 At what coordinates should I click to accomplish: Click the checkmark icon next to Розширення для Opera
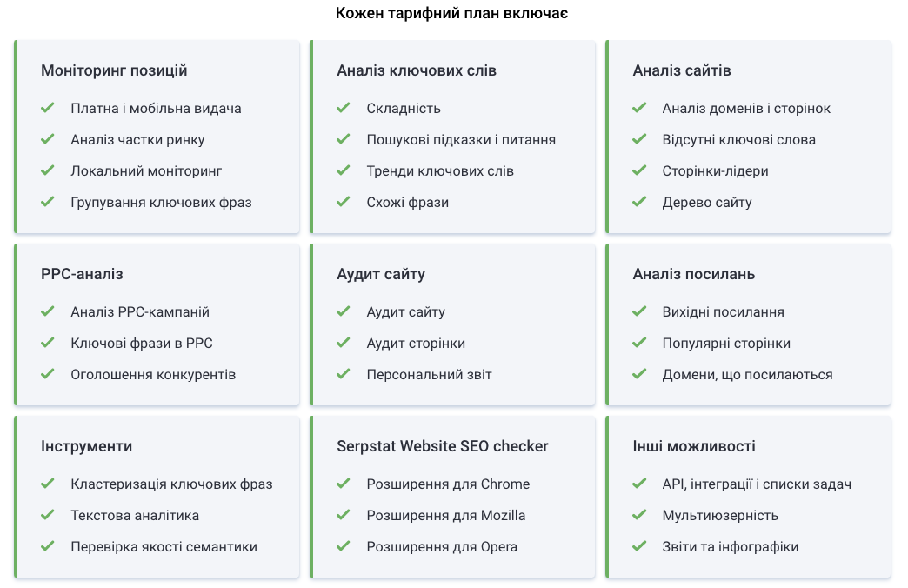(344, 546)
